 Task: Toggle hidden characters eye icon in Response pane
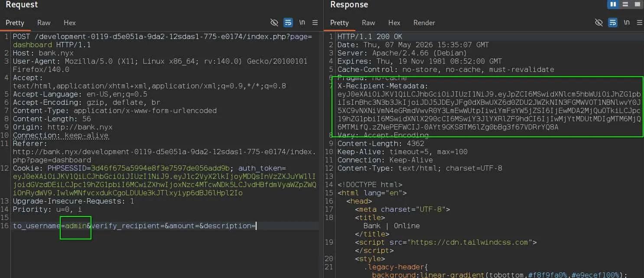(599, 23)
